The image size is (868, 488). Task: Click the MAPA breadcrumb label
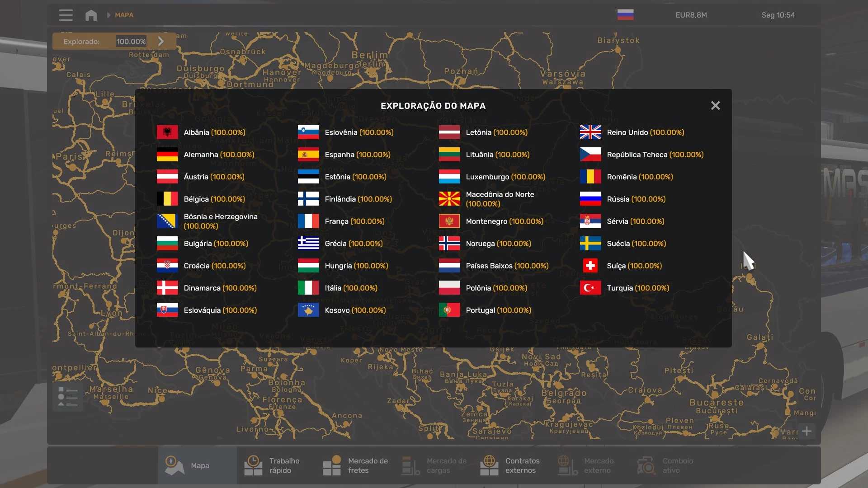(124, 15)
